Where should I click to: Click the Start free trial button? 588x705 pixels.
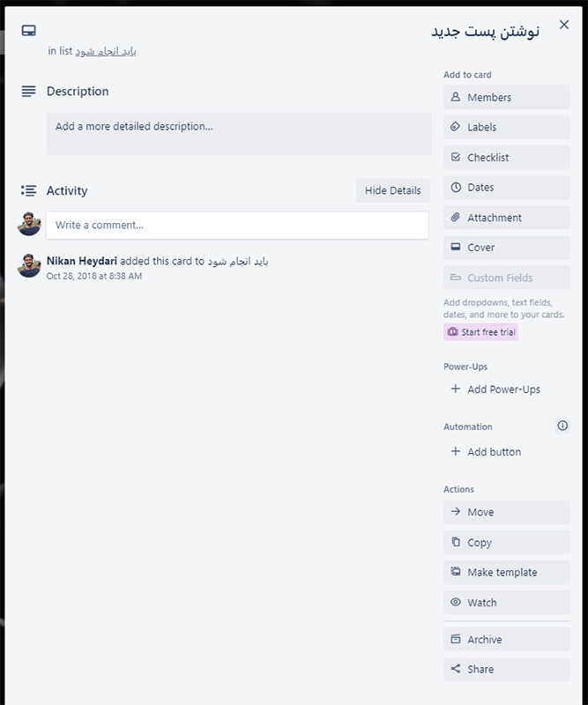click(x=480, y=332)
